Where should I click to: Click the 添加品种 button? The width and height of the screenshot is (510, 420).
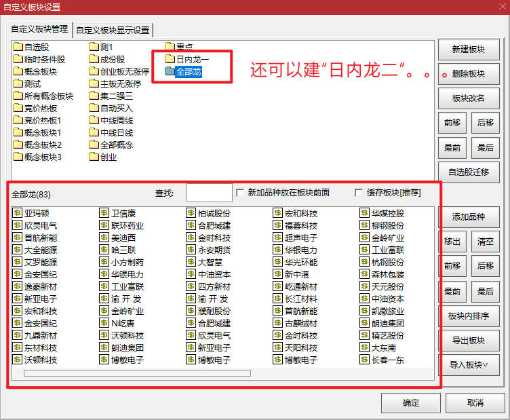pos(469,216)
